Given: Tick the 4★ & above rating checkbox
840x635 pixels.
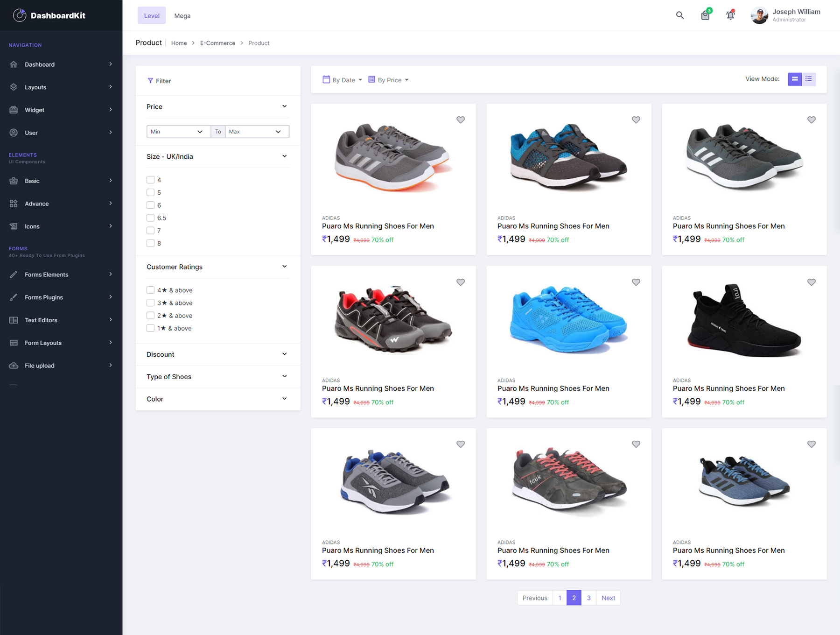Looking at the screenshot, I should (150, 290).
